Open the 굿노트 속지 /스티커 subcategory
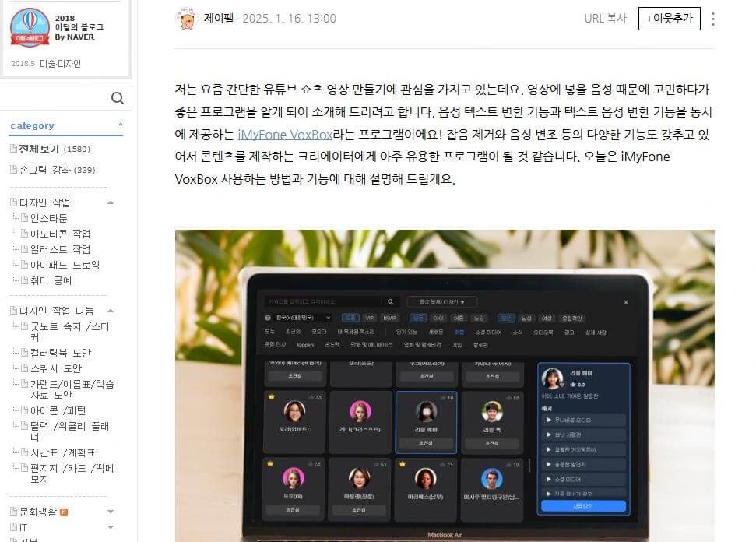This screenshot has width=756, height=542. coord(70,331)
